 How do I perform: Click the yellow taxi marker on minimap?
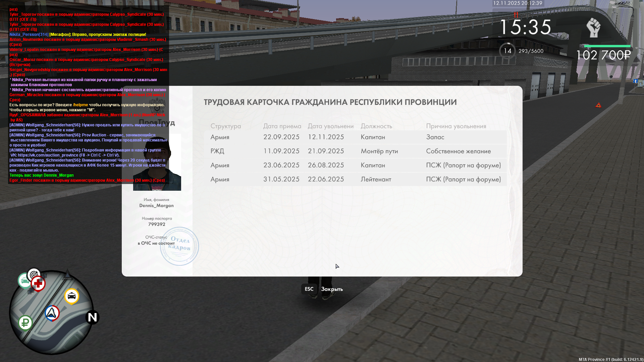tap(71, 296)
